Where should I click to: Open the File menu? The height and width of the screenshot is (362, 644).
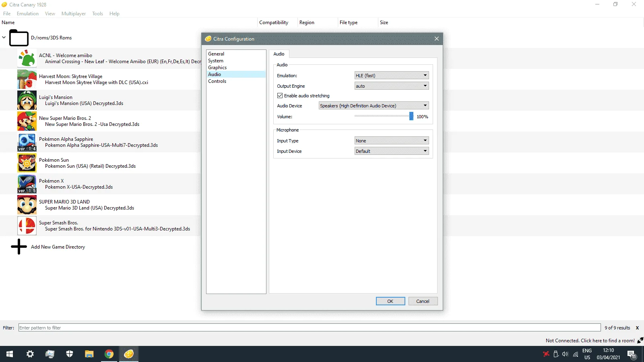point(7,14)
